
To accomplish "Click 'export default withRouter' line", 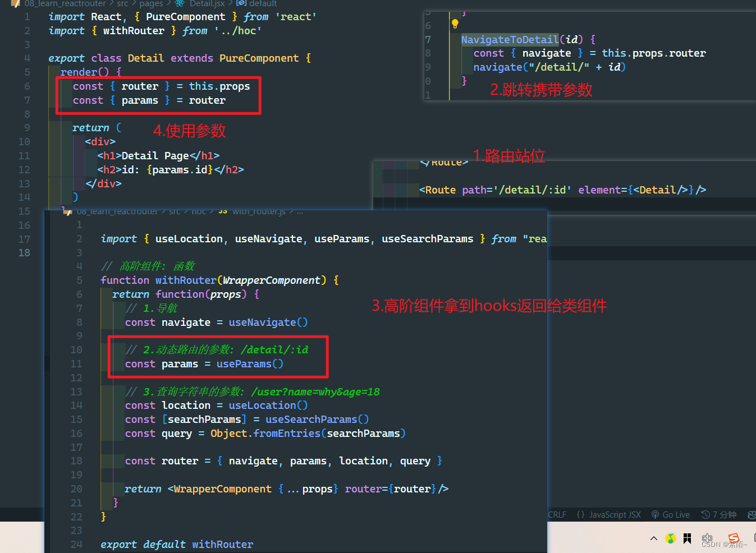I will [177, 545].
